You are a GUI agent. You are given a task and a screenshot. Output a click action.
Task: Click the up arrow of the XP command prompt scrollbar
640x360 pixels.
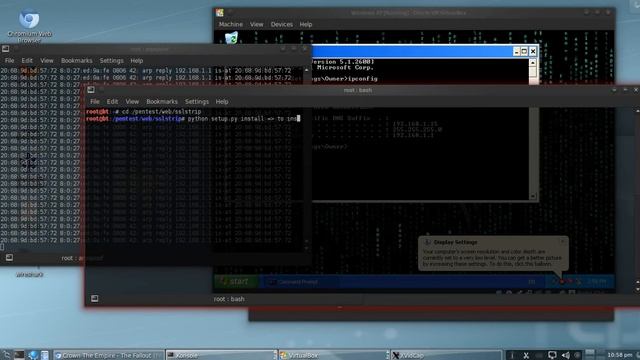tap(533, 62)
